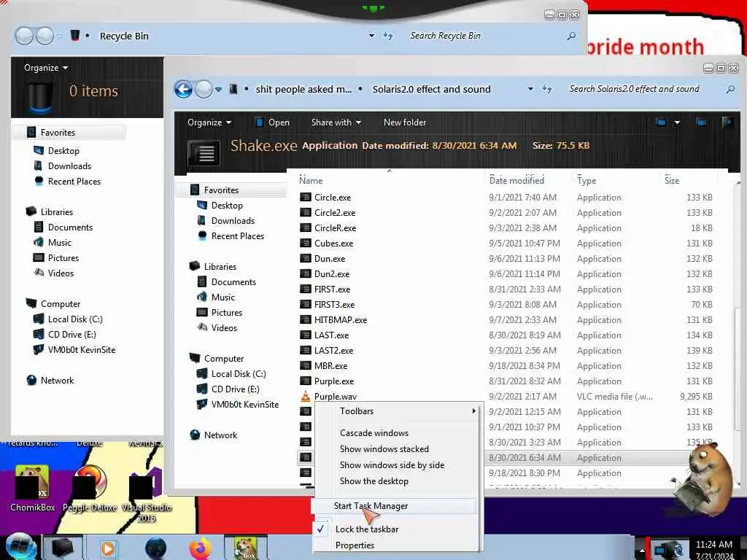Click search magnifier icon in Solaris2.0 window
Screen dimensions: 747x560
pyautogui.click(x=730, y=89)
